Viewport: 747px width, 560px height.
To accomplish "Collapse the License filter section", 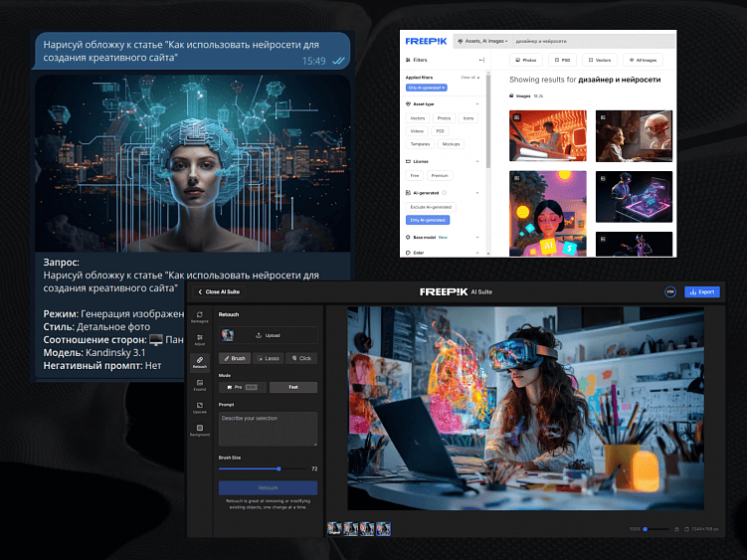I will [479, 160].
